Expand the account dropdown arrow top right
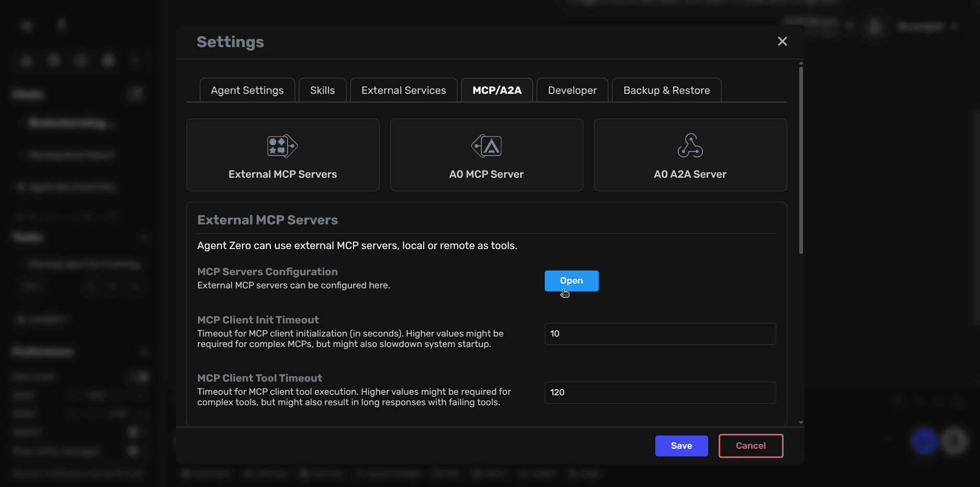This screenshot has height=487, width=980. pos(954,26)
